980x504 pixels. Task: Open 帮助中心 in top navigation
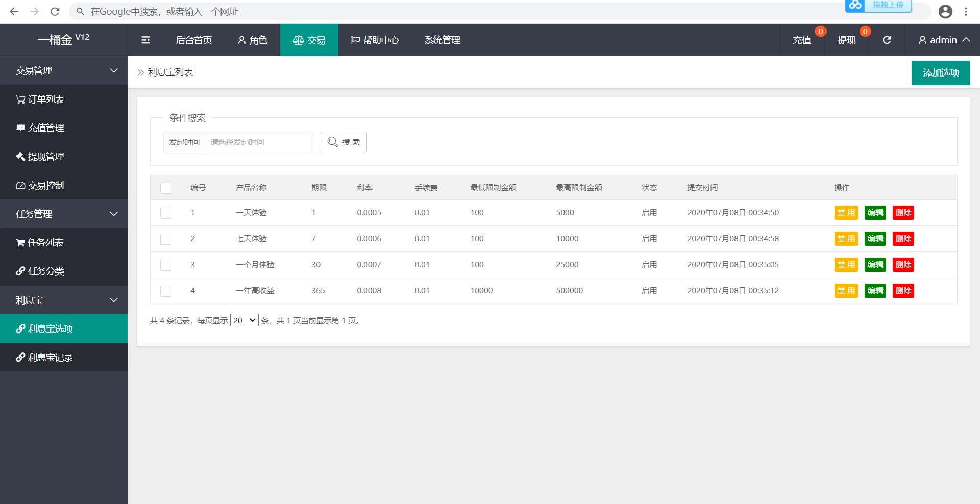375,40
